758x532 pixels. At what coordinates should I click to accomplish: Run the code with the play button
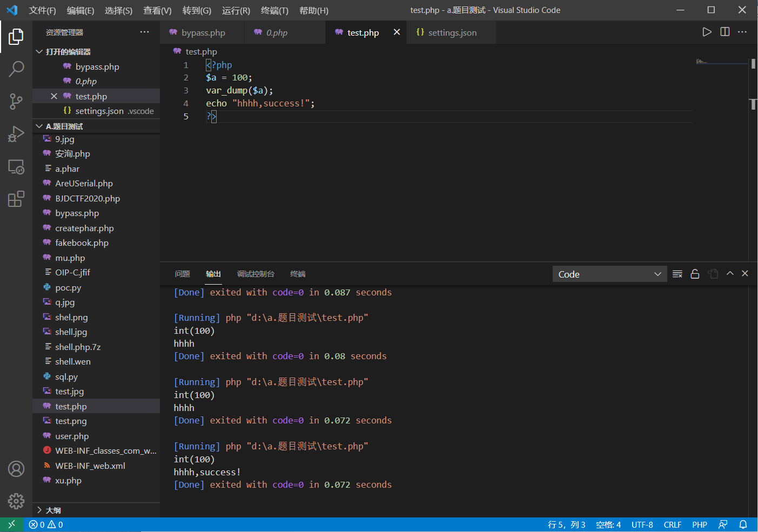pyautogui.click(x=707, y=32)
